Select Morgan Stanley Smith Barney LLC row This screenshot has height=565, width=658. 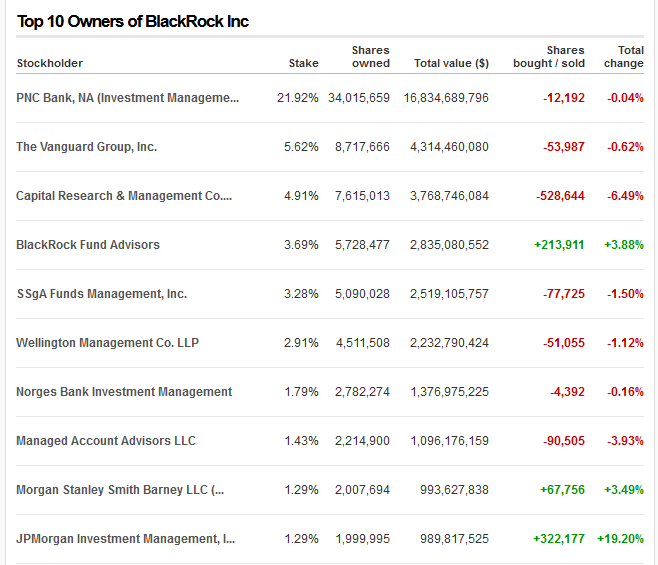point(121,490)
